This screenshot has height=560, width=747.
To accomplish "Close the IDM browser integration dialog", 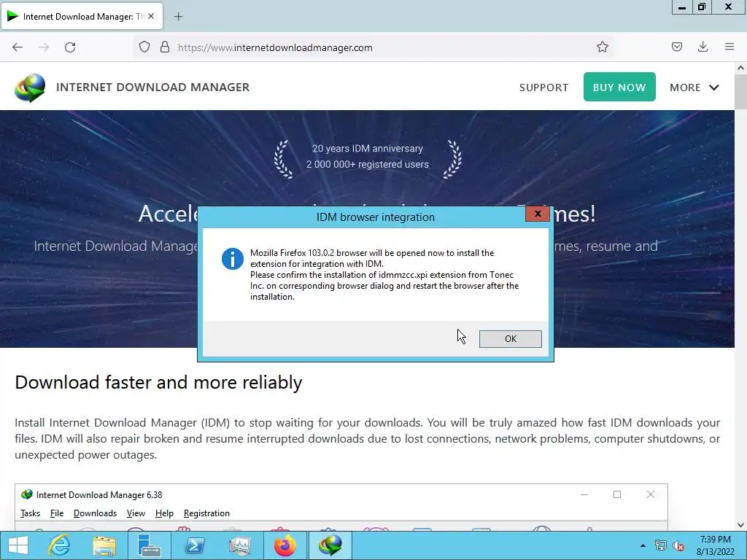I will (x=538, y=214).
